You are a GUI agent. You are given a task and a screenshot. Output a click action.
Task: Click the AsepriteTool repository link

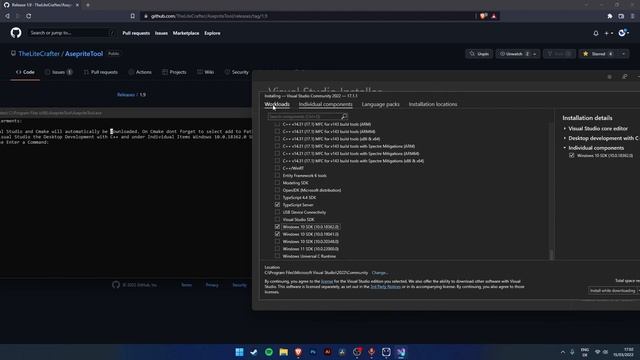click(x=84, y=53)
